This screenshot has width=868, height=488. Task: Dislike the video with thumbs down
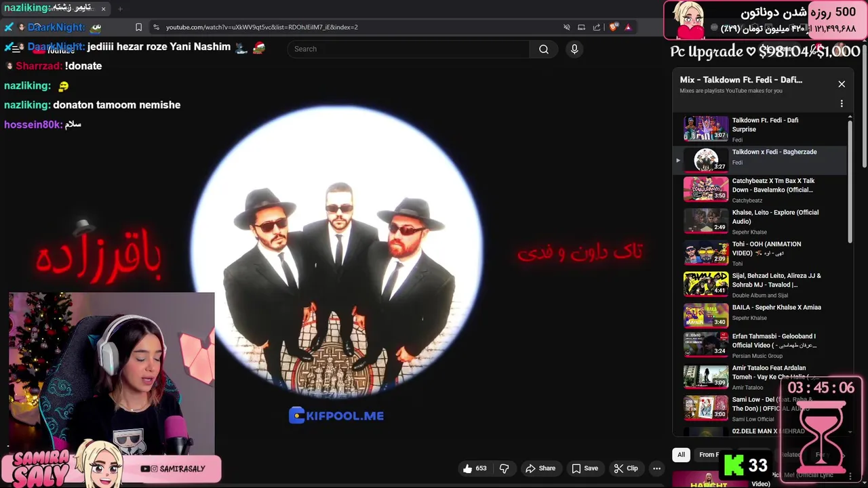pyautogui.click(x=504, y=468)
